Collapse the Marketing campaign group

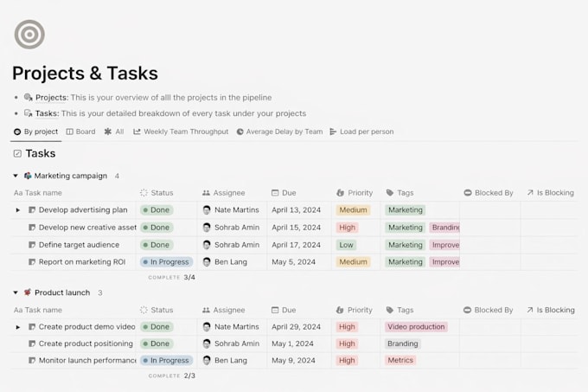pyautogui.click(x=16, y=176)
